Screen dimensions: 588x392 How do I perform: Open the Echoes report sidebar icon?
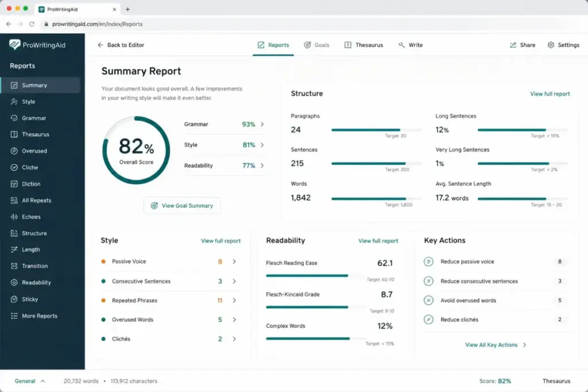pyautogui.click(x=14, y=216)
